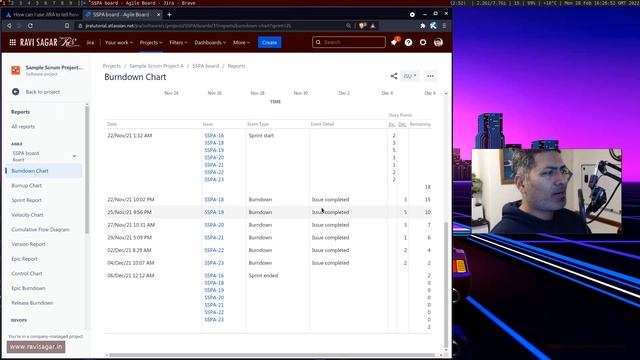Click Sample Scrum Project A breadcrumb
Image resolution: width=640 pixels, height=360 pixels.
click(156, 66)
